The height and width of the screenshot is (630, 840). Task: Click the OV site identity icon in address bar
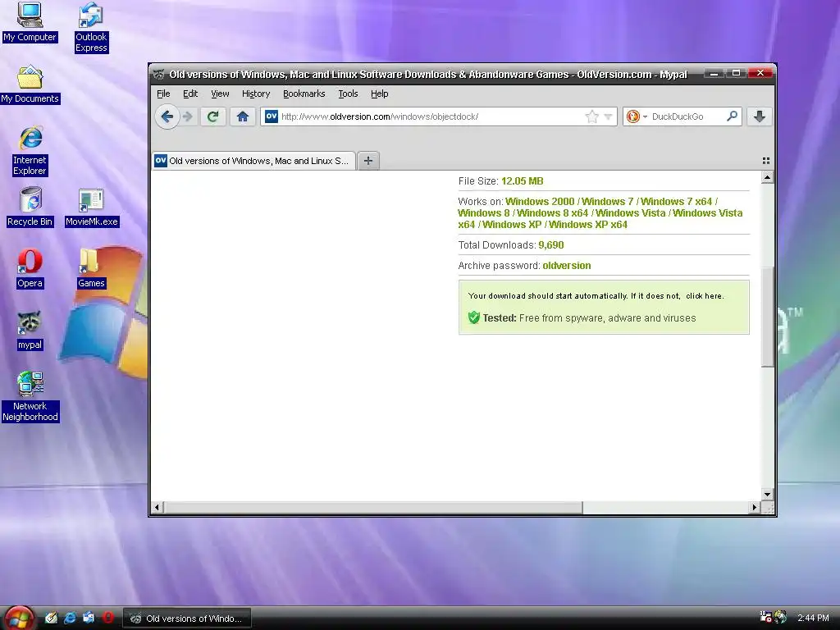point(272,116)
